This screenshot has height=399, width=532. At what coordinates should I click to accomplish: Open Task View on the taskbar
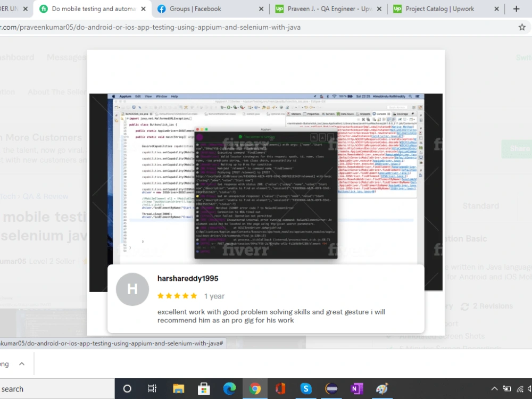point(152,388)
